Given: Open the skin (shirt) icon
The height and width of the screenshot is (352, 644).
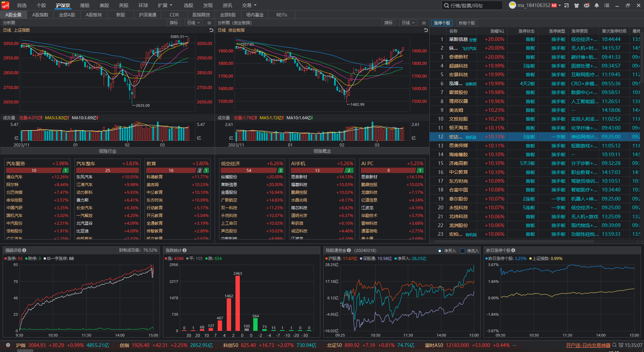Looking at the screenshot, I should tap(577, 5).
